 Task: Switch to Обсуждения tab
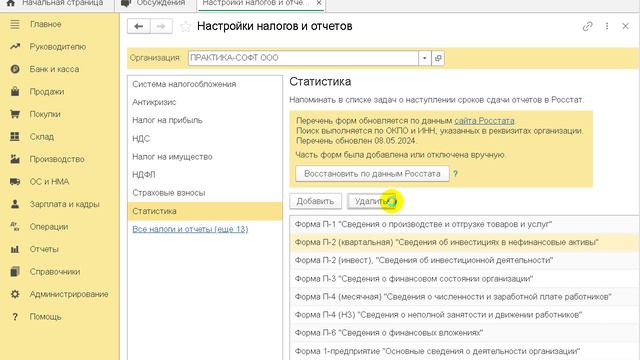click(155, 4)
